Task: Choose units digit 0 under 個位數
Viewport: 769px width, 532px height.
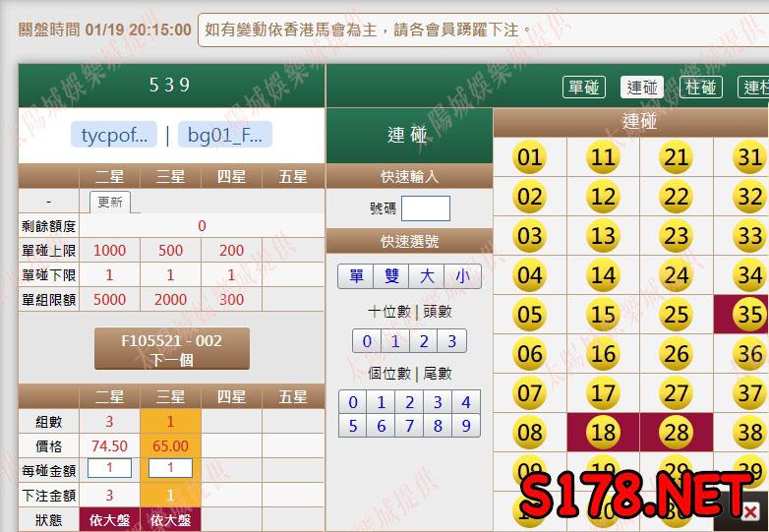Action: pyautogui.click(x=353, y=402)
